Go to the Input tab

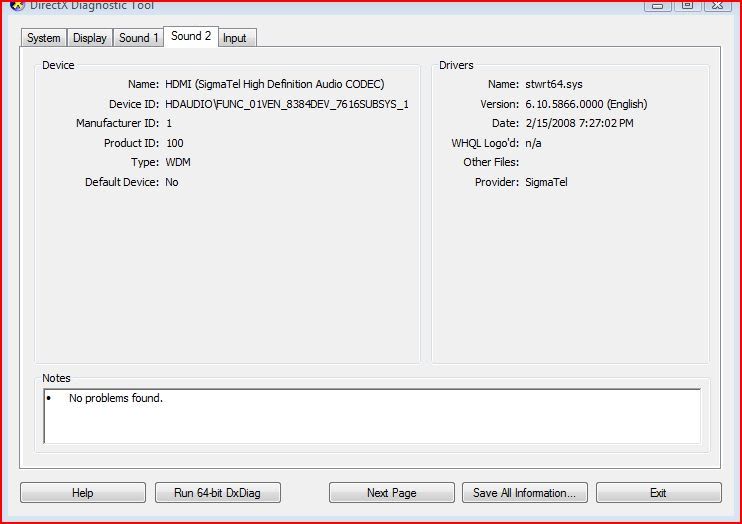pyautogui.click(x=235, y=38)
